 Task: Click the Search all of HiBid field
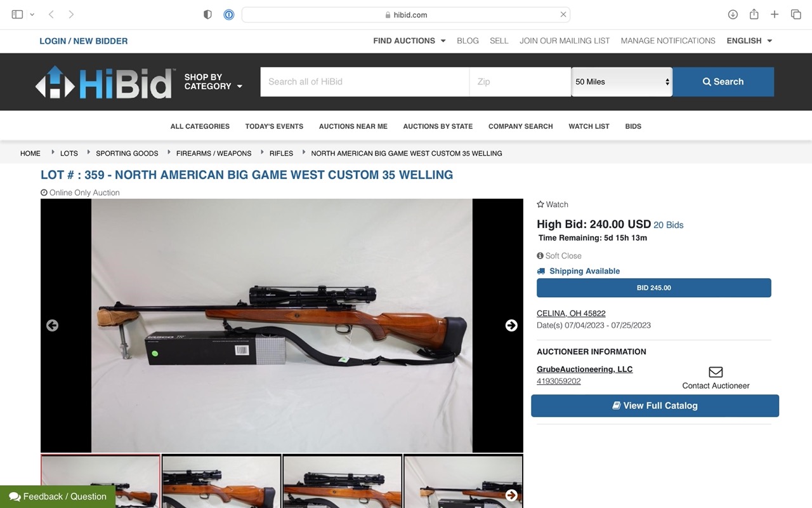(x=365, y=82)
